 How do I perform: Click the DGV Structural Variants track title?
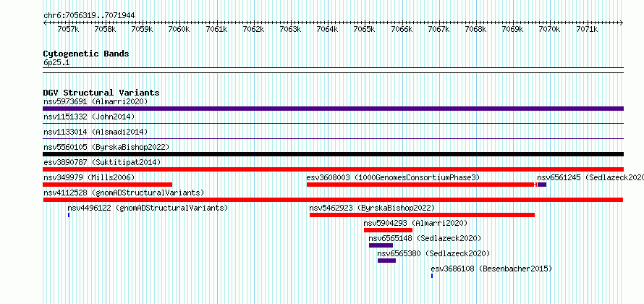tap(101, 93)
